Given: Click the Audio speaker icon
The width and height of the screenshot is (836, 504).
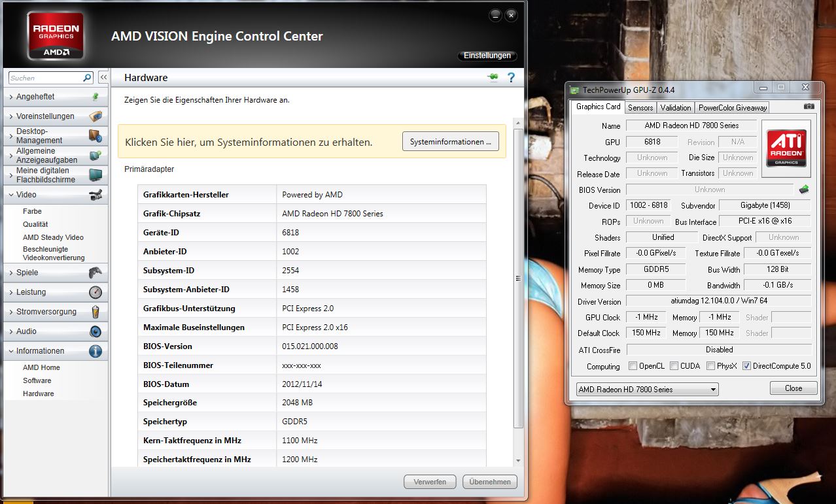Looking at the screenshot, I should 96,331.
